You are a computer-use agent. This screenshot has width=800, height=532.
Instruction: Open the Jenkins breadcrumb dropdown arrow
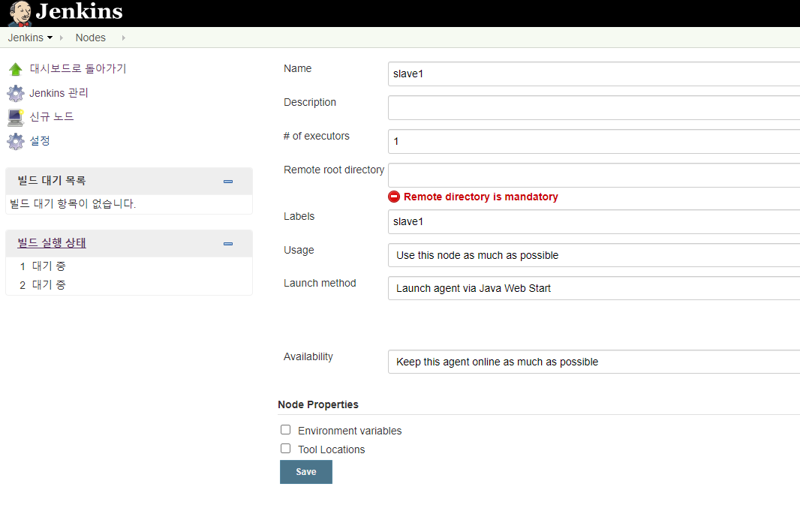(x=50, y=38)
